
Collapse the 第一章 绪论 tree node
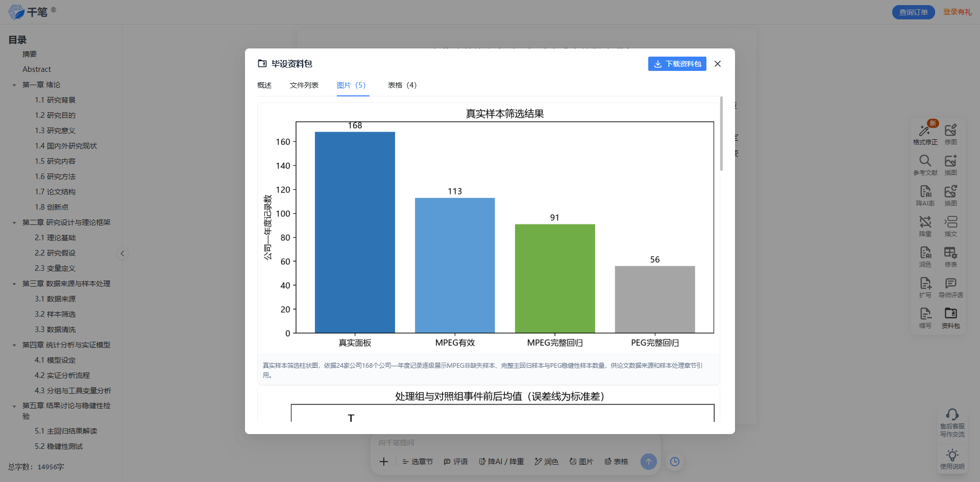pos(14,85)
